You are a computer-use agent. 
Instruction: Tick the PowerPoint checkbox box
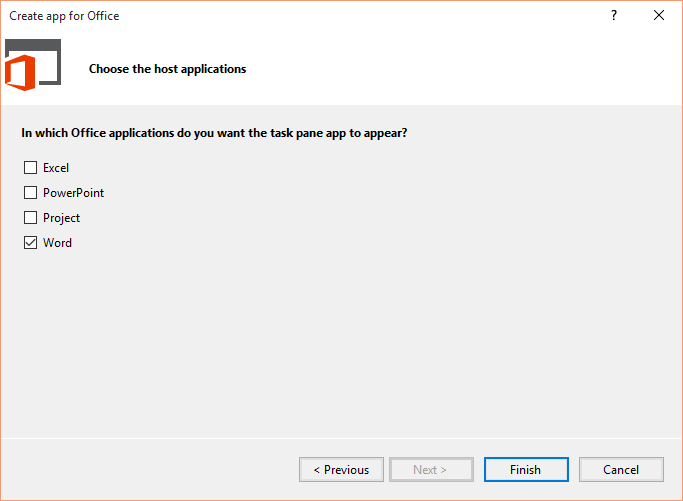coord(30,193)
